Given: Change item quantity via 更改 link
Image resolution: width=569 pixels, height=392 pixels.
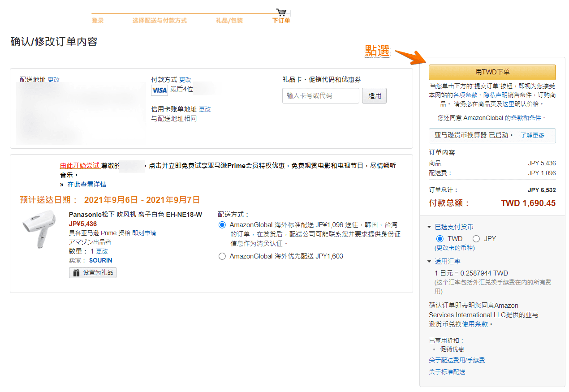Looking at the screenshot, I should click(102, 251).
